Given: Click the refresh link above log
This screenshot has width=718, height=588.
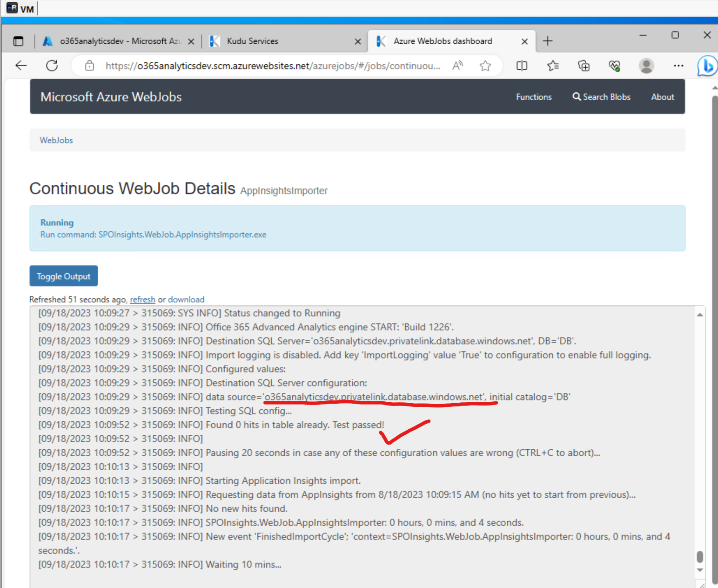Looking at the screenshot, I should [142, 299].
